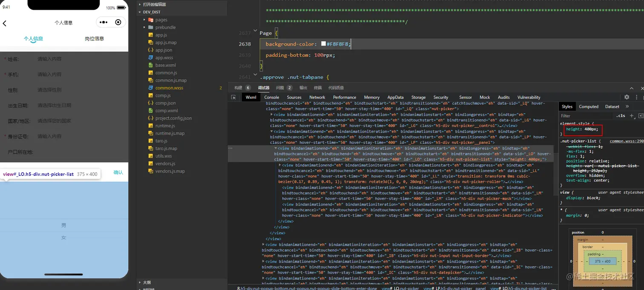Toggle the .cls class editor

[x=621, y=116]
